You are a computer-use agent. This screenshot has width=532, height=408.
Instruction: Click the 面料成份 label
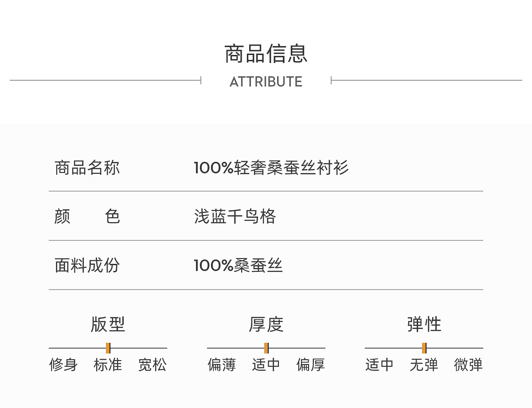coord(87,266)
